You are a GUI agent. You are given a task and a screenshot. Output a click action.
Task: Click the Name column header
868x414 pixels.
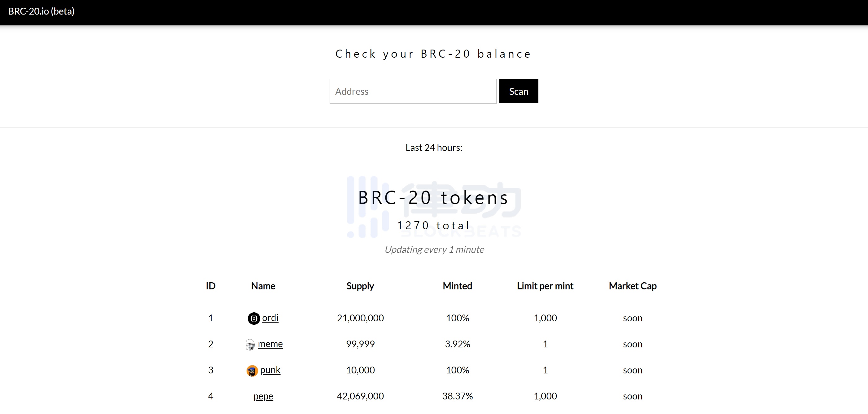tap(263, 286)
